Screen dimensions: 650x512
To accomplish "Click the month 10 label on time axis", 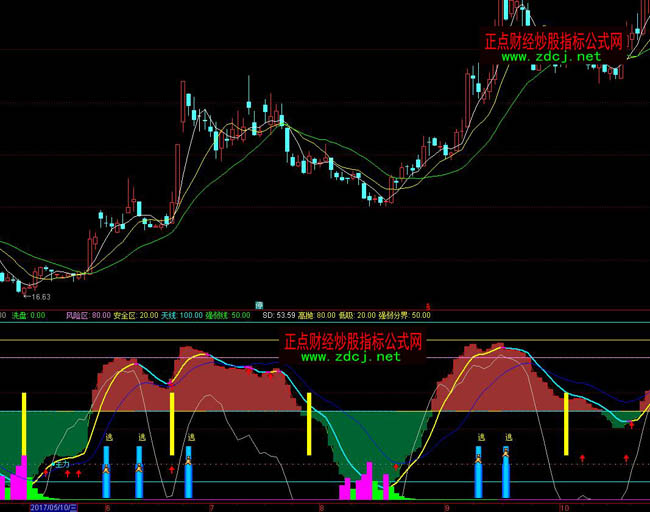I will pyautogui.click(x=564, y=507).
